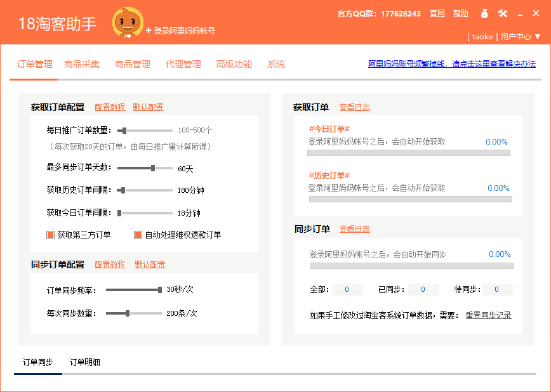Image resolution: width=551 pixels, height=392 pixels.
Task: Click the money bag icon in title bar
Action: pos(484,13)
